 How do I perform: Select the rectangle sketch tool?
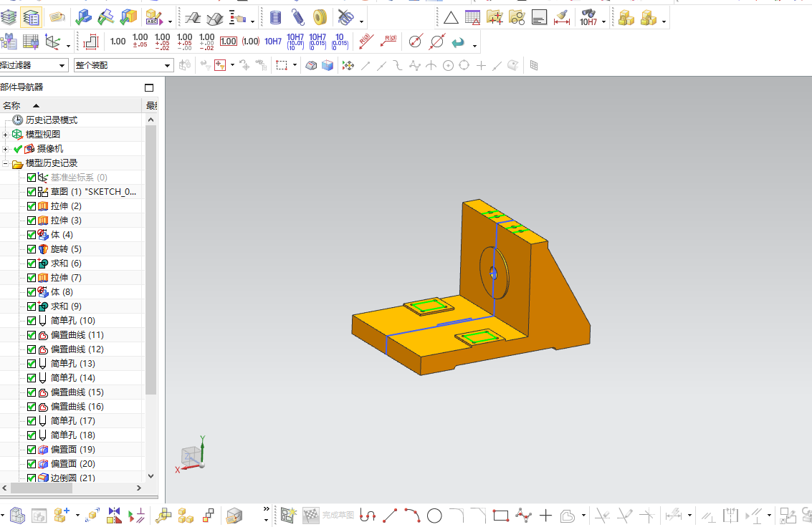click(x=501, y=516)
